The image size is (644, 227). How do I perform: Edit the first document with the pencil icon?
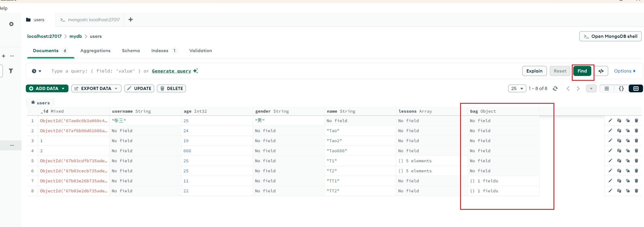[x=610, y=121]
